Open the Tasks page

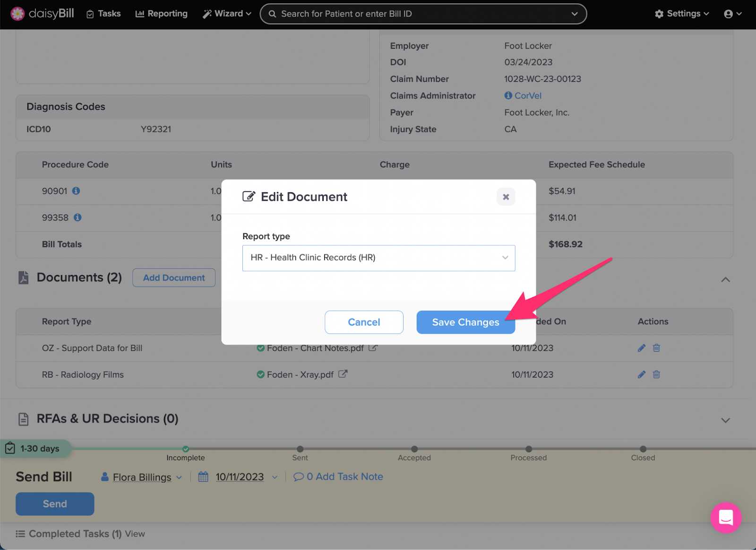pos(103,14)
